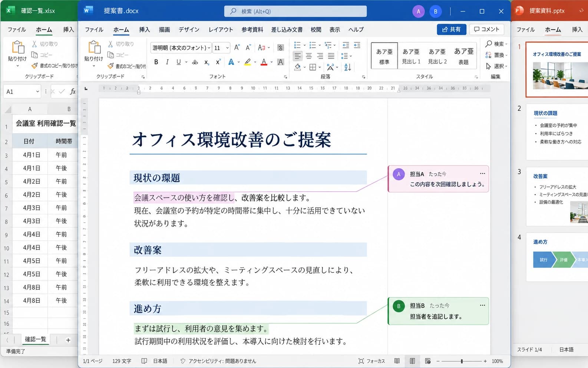Toggle bold formatting in Word

click(156, 62)
